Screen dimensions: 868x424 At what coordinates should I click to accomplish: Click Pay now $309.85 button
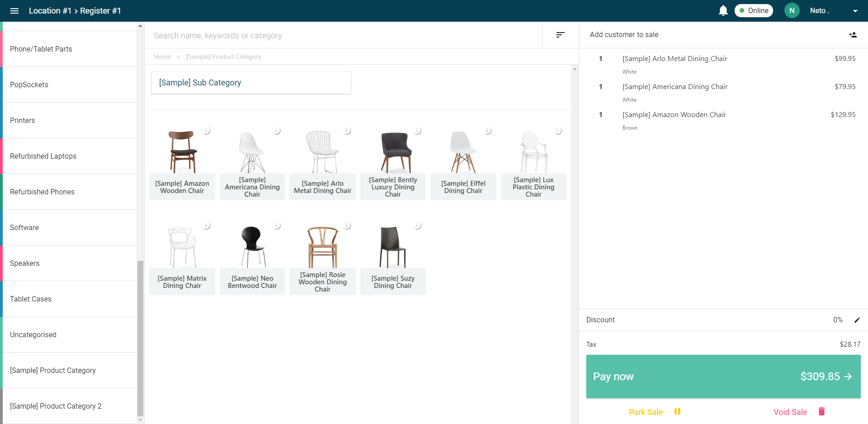click(x=723, y=377)
